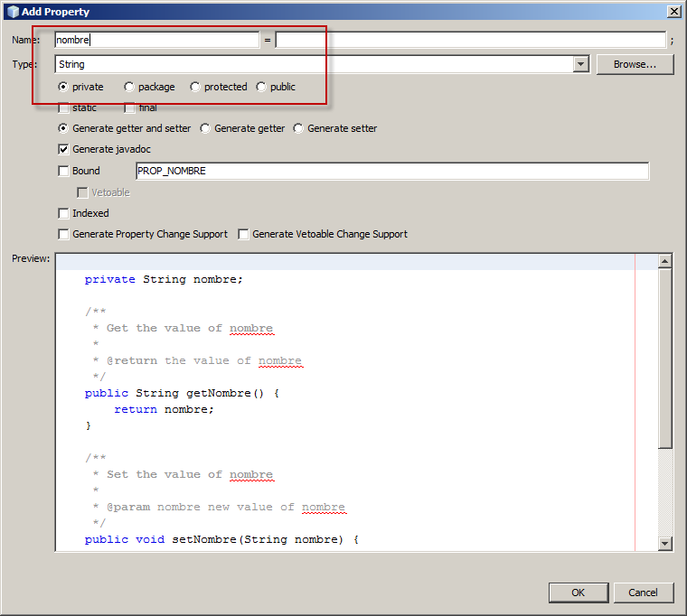The width and height of the screenshot is (687, 616).
Task: Click 'public String getNombre() {' in preview
Action: [x=182, y=393]
